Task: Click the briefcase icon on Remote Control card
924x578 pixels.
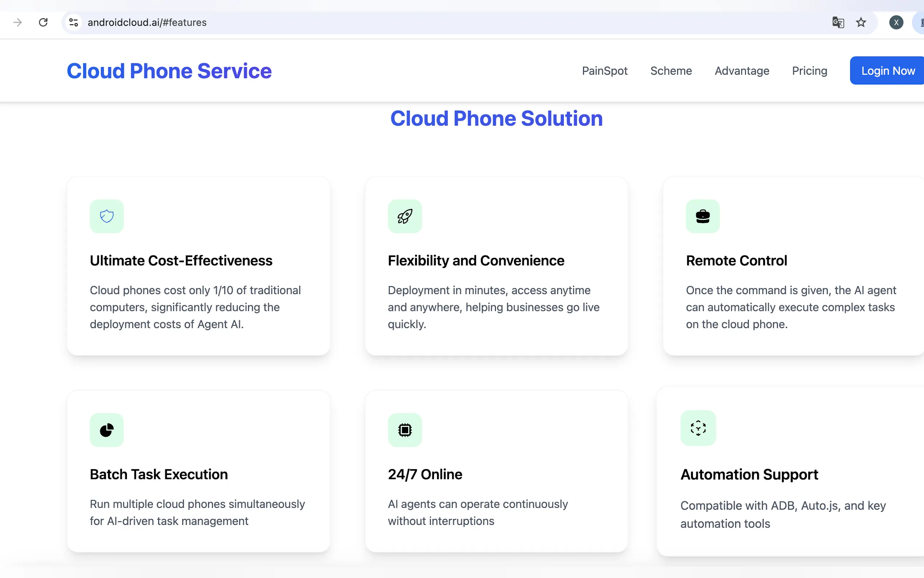Action: coord(702,216)
